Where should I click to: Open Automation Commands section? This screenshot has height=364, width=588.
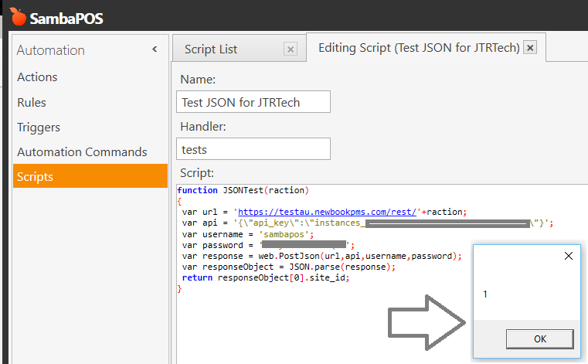[82, 152]
